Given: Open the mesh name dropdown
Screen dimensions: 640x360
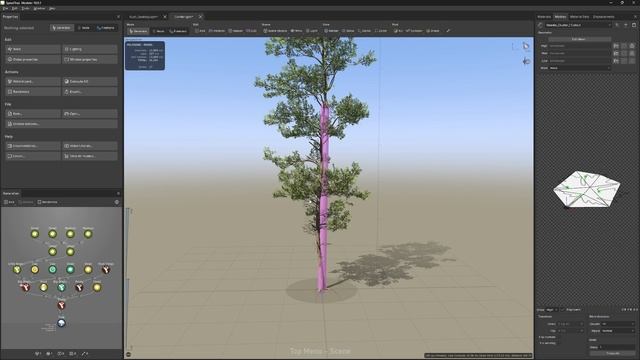Looking at the screenshot, I should coord(578,25).
